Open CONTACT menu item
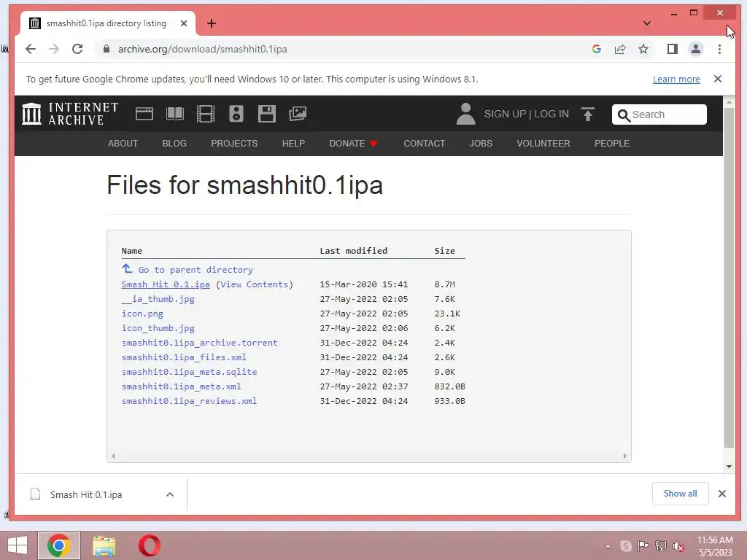The height and width of the screenshot is (560, 747). tap(425, 144)
